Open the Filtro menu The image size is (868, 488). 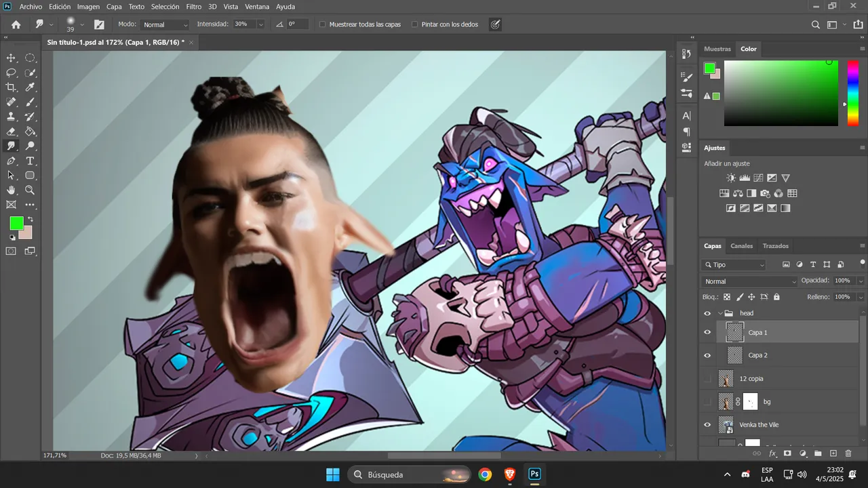click(x=194, y=7)
